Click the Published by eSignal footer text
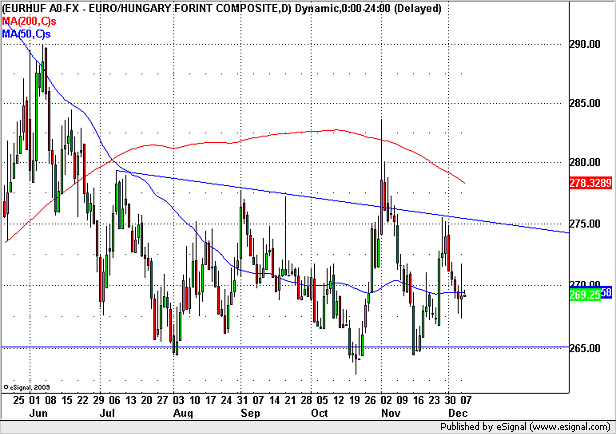 [525, 427]
